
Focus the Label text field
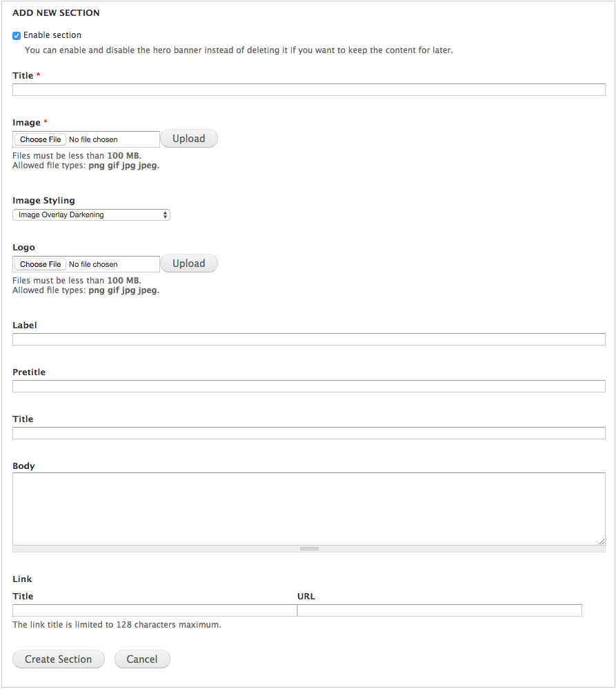point(308,339)
